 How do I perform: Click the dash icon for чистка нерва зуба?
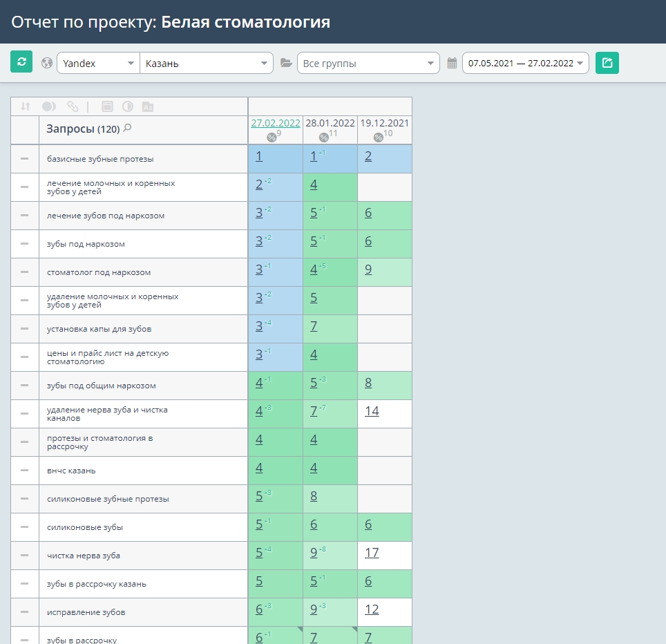[x=25, y=556]
